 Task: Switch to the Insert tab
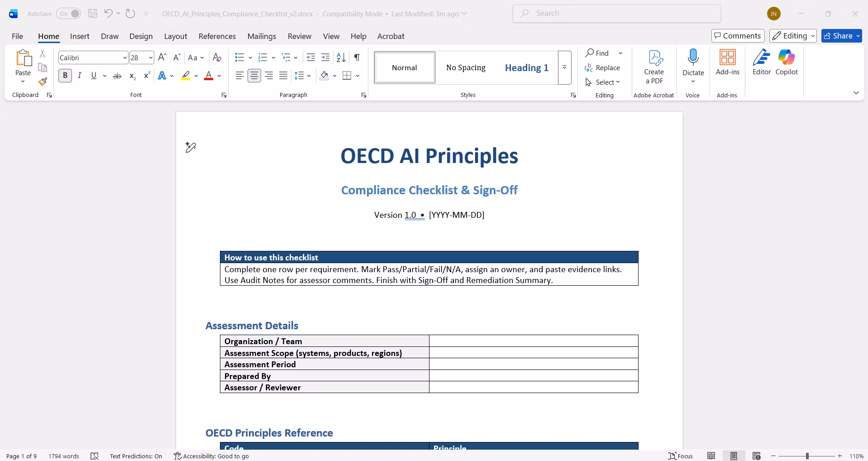80,36
